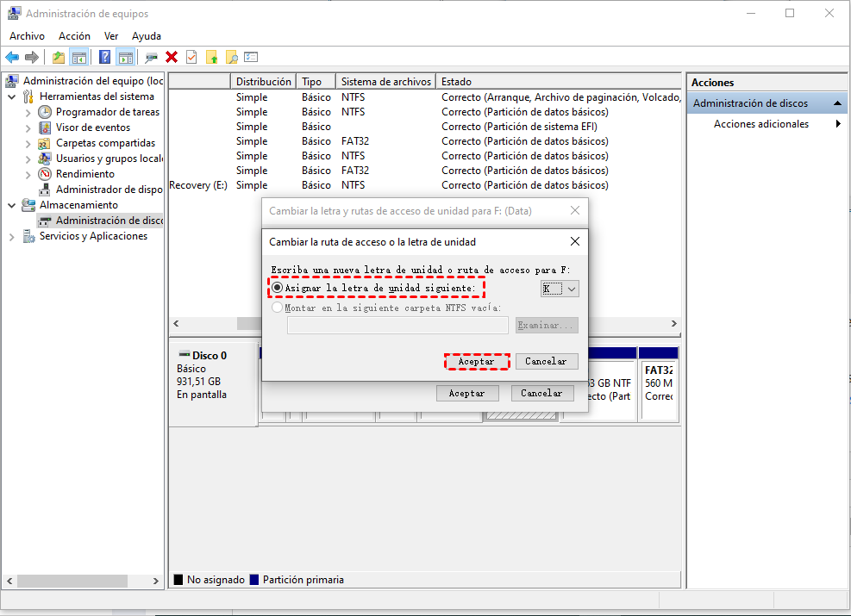This screenshot has width=851, height=616.
Task: Open the Ver menu
Action: [111, 36]
